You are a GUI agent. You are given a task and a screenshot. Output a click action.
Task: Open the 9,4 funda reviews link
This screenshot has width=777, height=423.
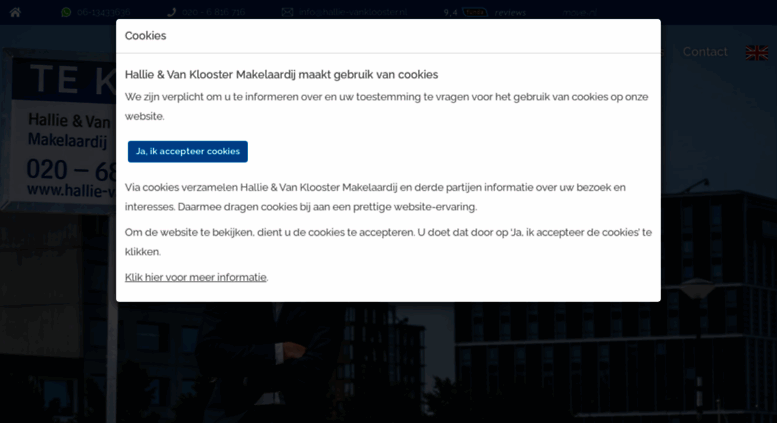pyautogui.click(x=485, y=12)
